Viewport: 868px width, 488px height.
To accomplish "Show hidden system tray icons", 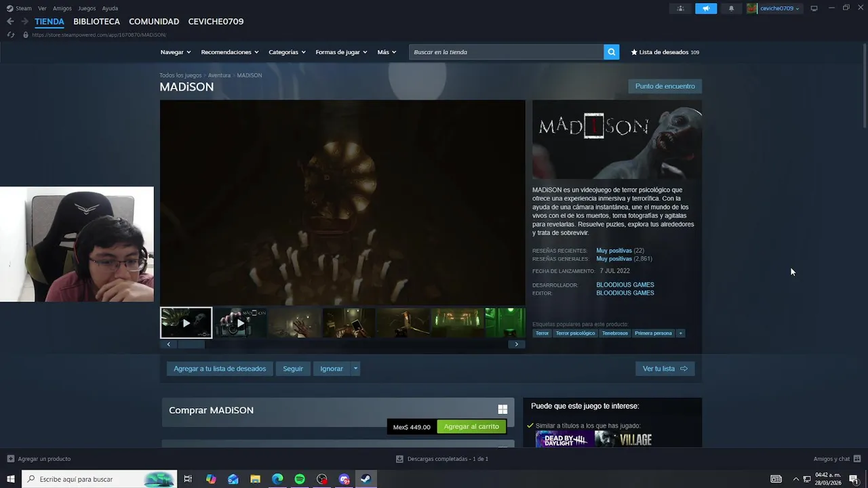I will click(x=795, y=479).
